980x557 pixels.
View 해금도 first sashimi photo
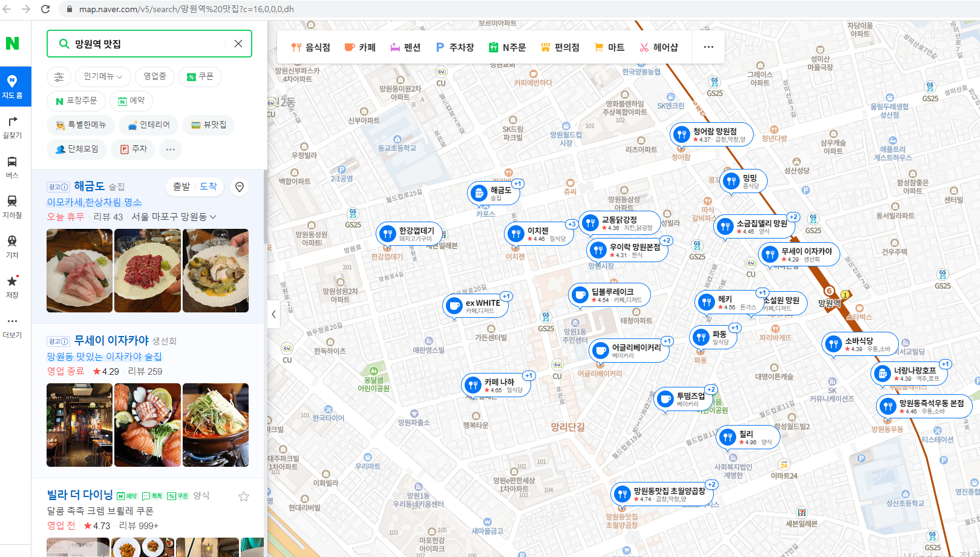pyautogui.click(x=79, y=271)
